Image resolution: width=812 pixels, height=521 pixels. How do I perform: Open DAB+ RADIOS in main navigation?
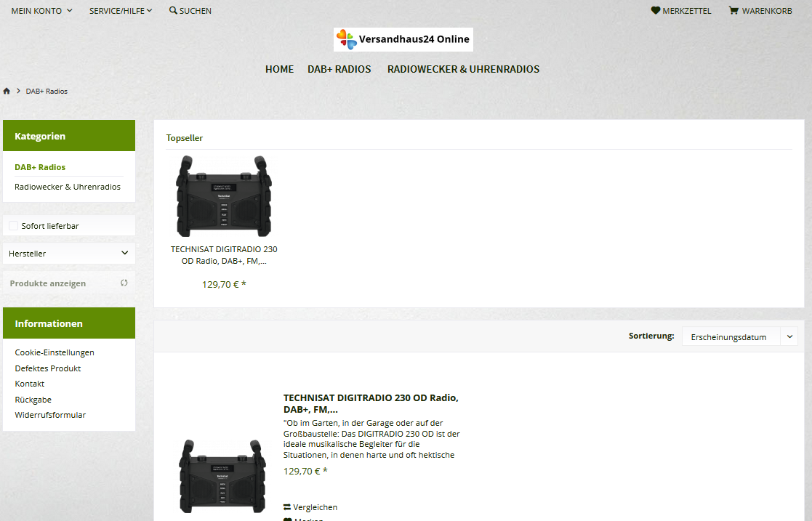point(339,70)
